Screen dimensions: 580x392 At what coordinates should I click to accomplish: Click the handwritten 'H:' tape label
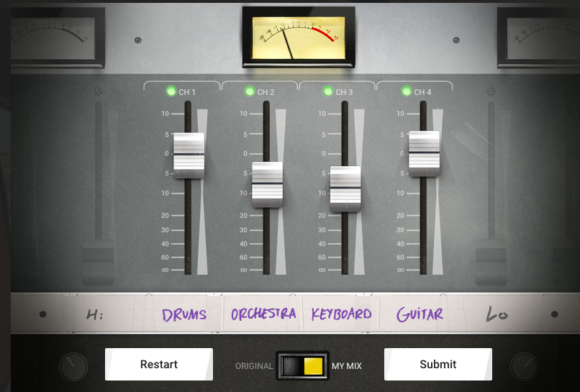click(x=95, y=315)
